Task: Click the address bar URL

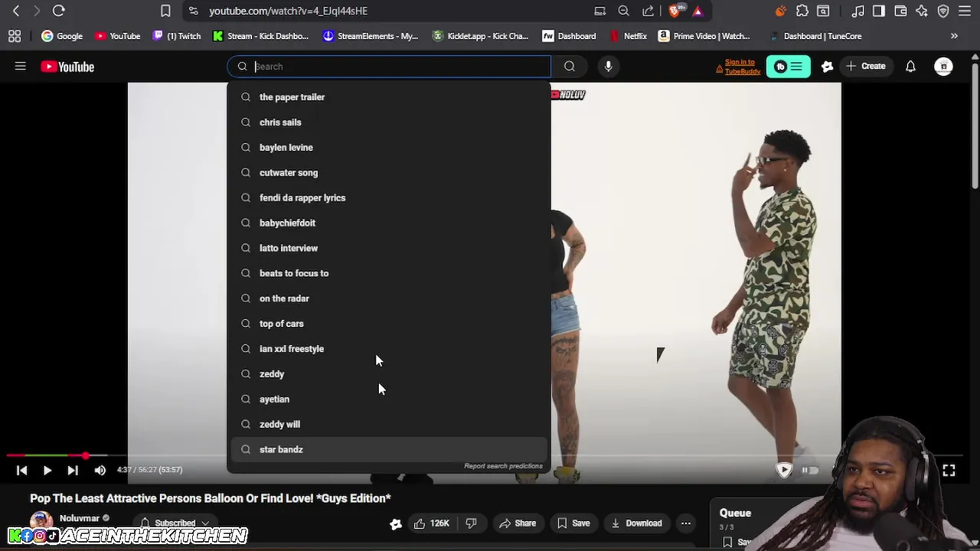Action: click(288, 11)
